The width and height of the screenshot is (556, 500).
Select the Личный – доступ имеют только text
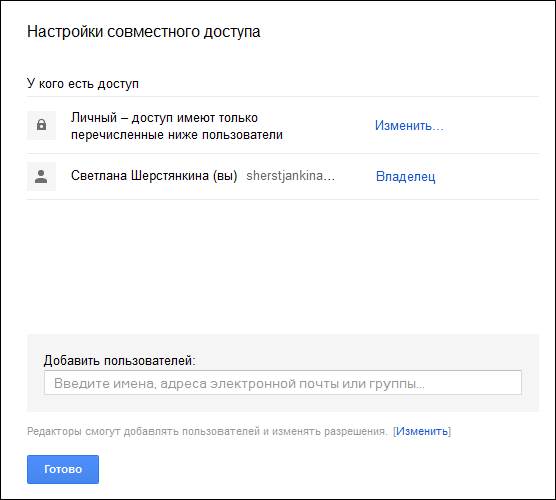[165, 117]
